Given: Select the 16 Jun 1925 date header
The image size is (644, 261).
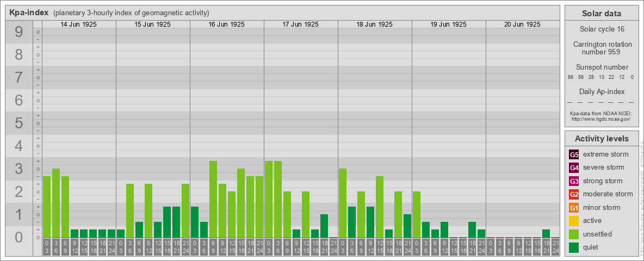Looking at the screenshot, I should coord(227,24).
